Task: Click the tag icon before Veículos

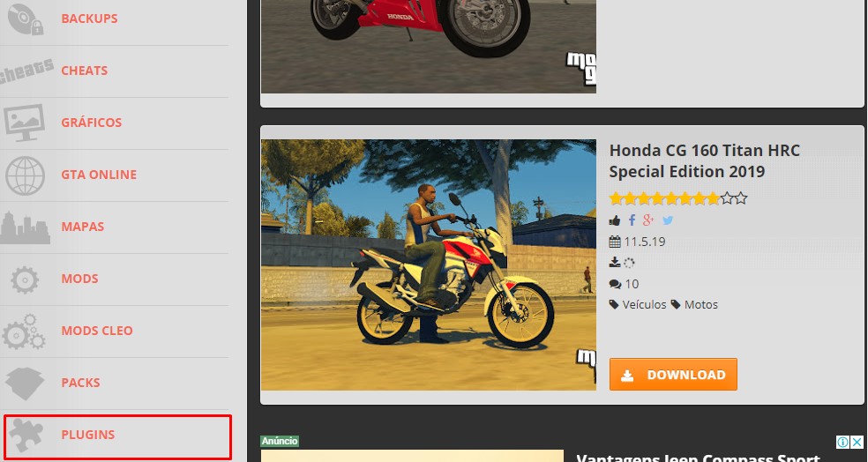Action: click(x=614, y=304)
